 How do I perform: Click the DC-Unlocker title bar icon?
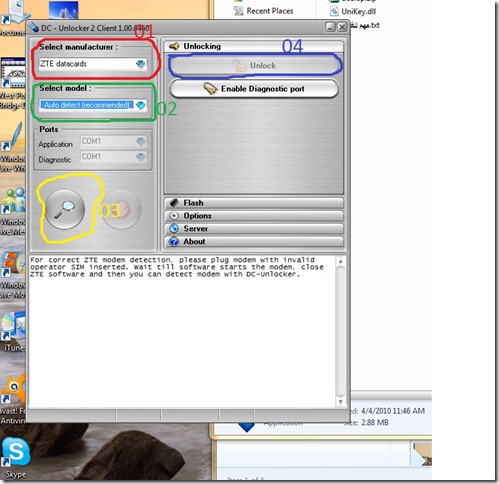(x=34, y=28)
